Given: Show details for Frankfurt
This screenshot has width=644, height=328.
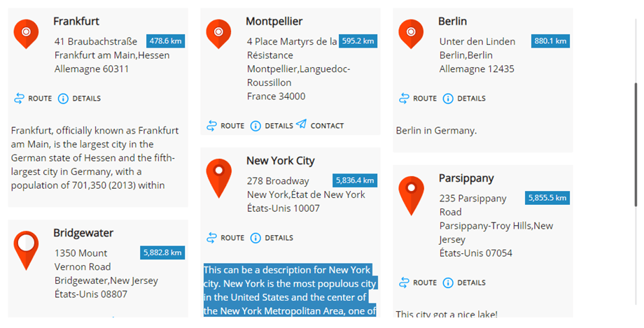Looking at the screenshot, I should point(79,99).
